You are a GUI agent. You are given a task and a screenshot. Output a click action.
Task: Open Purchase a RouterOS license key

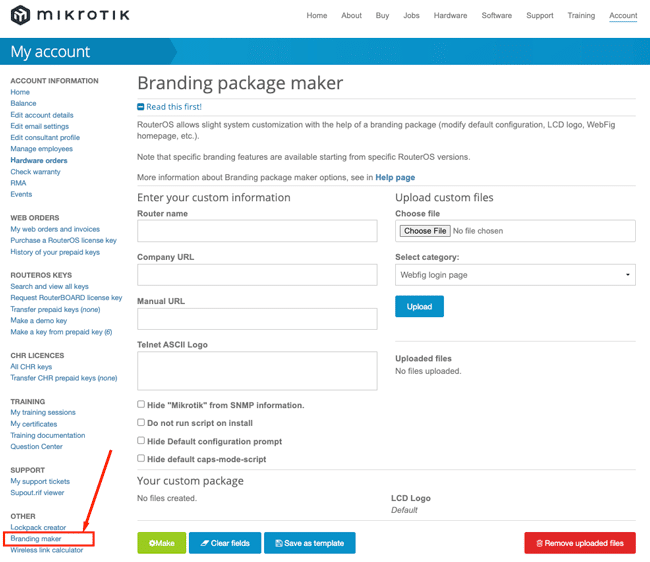tap(63, 240)
